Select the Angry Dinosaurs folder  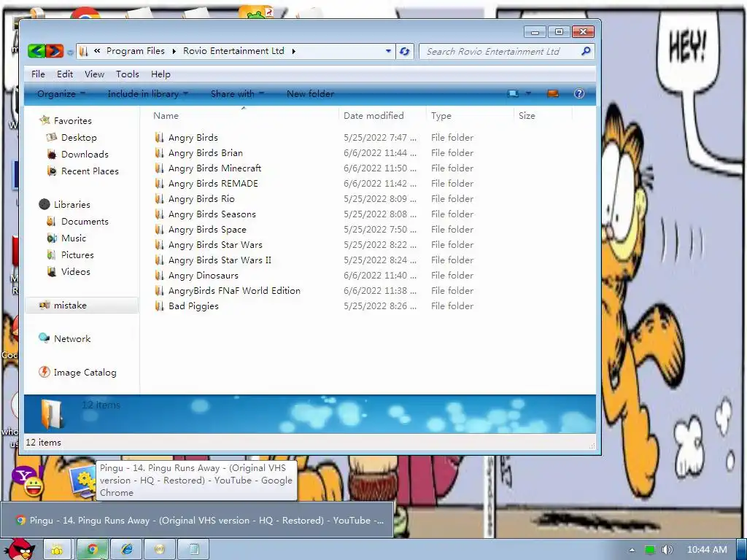click(204, 275)
